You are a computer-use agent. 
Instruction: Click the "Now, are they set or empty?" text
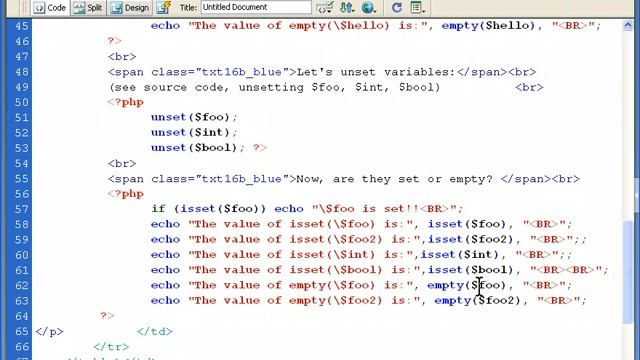tap(394, 179)
